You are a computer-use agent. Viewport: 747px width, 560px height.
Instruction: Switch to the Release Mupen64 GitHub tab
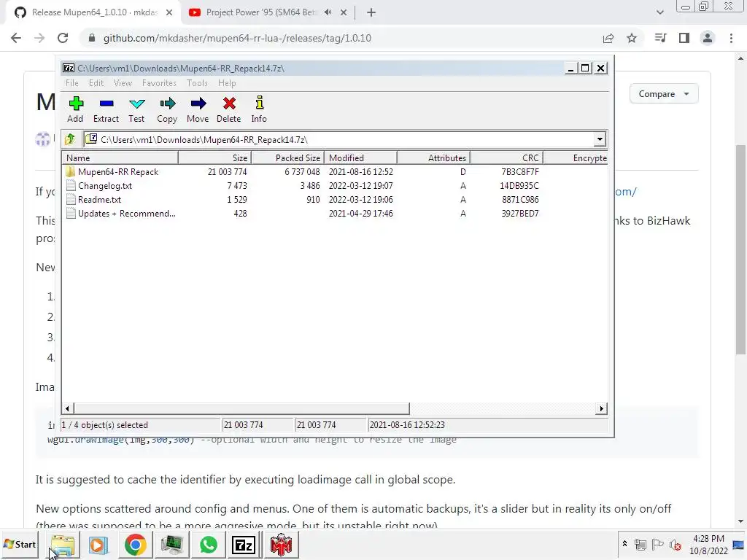coord(94,12)
